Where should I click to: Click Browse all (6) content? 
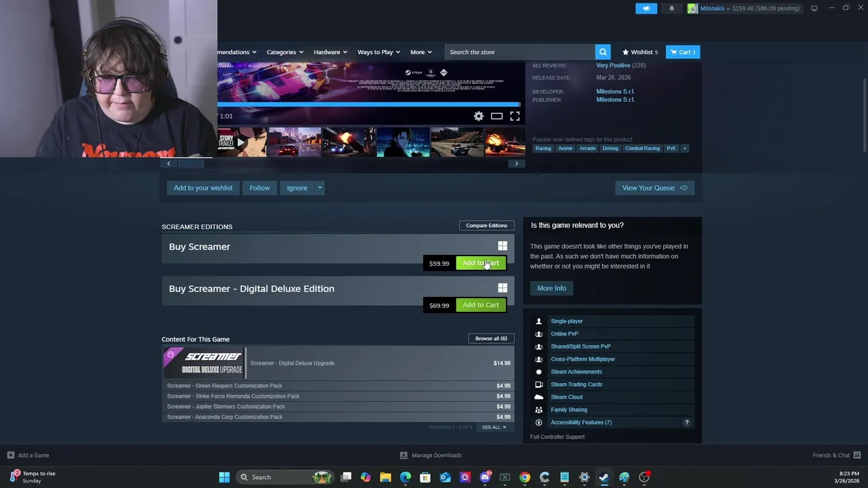click(x=491, y=338)
